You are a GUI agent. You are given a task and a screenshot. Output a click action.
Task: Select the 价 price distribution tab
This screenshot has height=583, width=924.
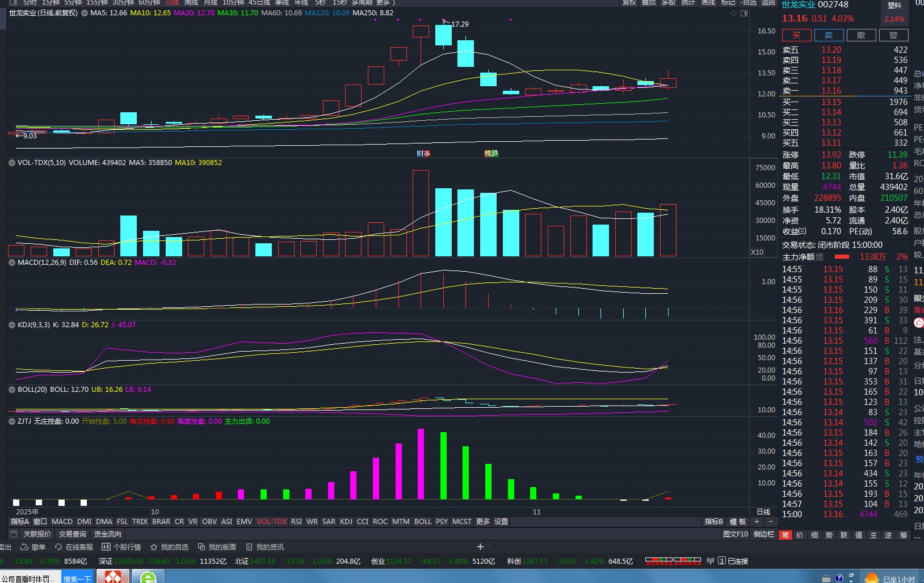(x=800, y=535)
